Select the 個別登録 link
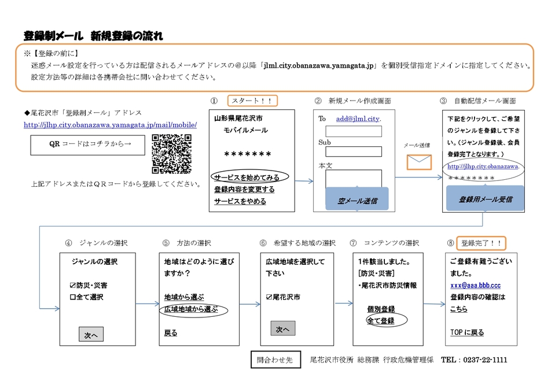The height and width of the screenshot is (392, 555). click(x=381, y=309)
